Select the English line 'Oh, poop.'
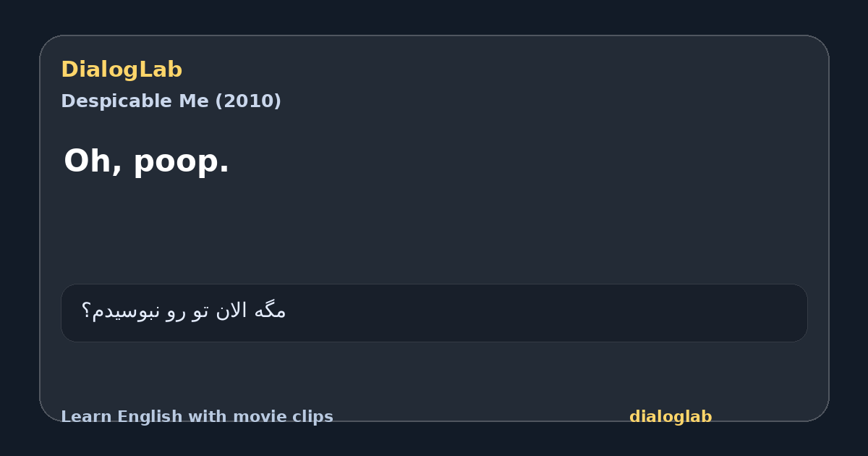The width and height of the screenshot is (868, 456). tap(147, 161)
